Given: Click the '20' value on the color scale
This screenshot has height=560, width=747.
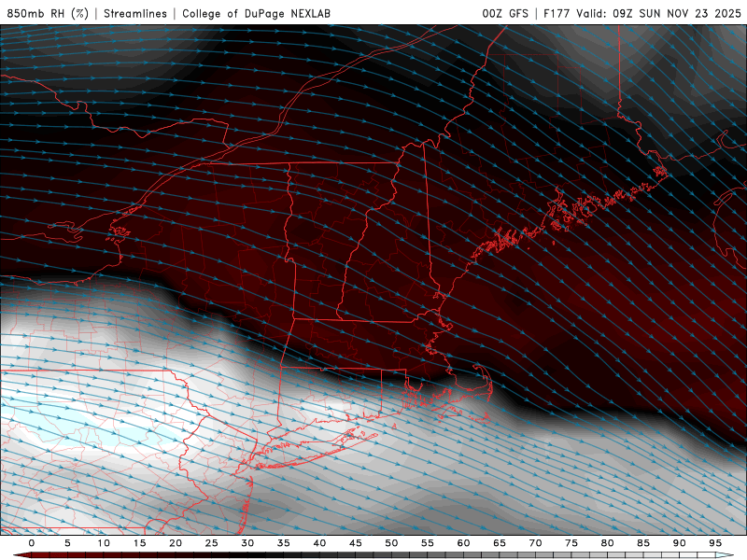Looking at the screenshot, I should (176, 543).
